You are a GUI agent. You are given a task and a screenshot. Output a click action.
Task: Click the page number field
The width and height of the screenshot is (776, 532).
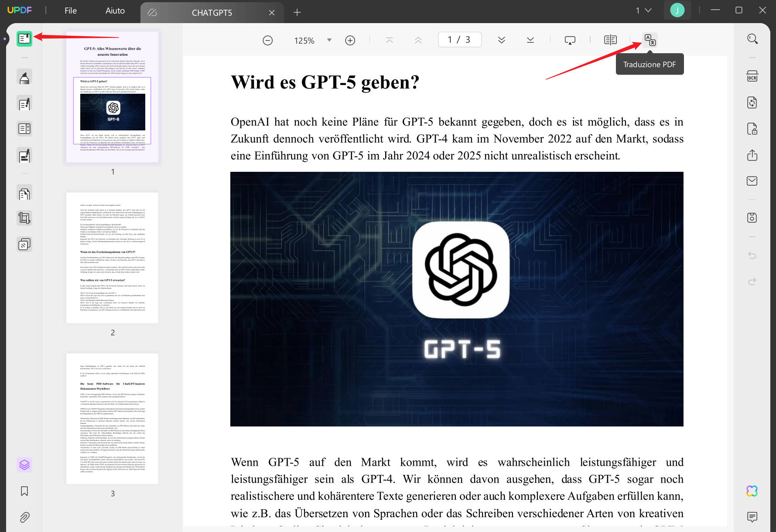coord(459,40)
